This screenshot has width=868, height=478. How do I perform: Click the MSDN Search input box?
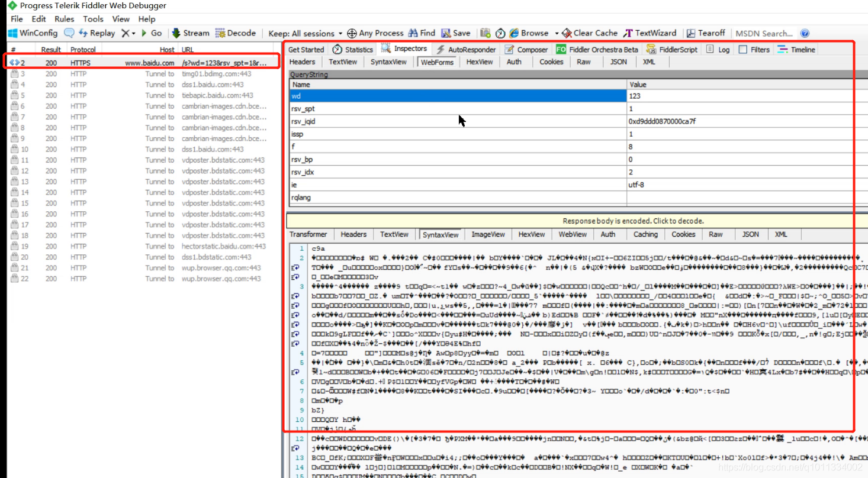[x=764, y=33]
